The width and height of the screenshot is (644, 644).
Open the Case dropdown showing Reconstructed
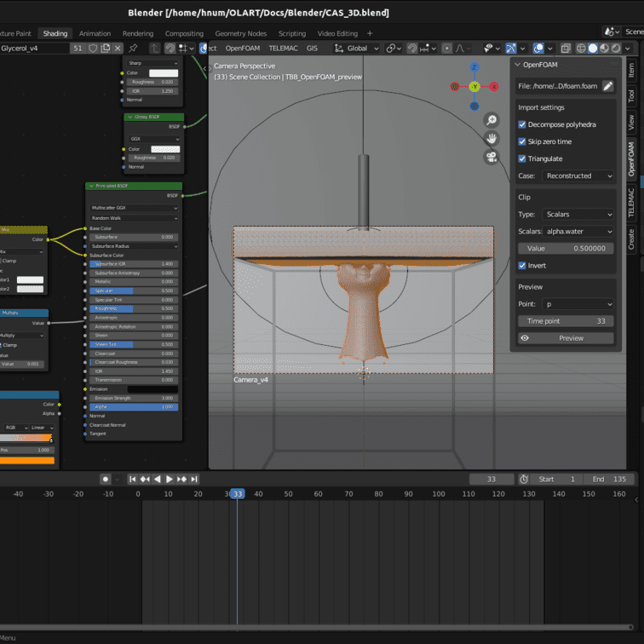[578, 175]
